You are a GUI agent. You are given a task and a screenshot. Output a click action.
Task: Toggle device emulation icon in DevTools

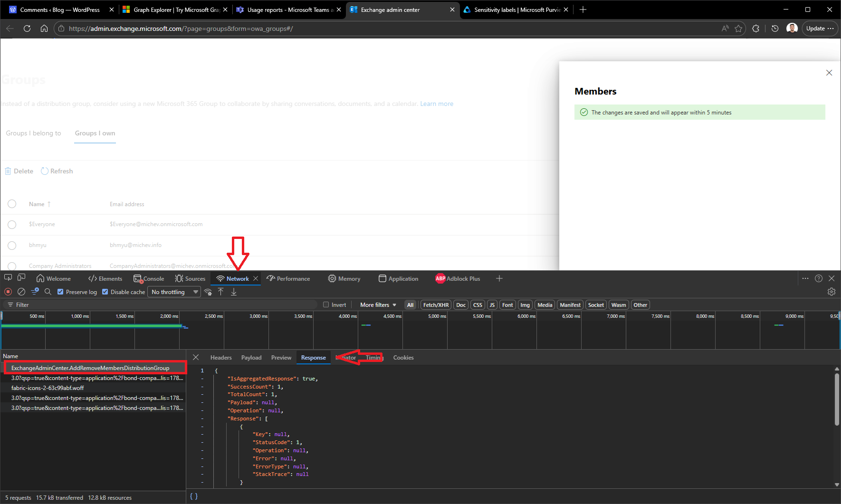pos(21,278)
